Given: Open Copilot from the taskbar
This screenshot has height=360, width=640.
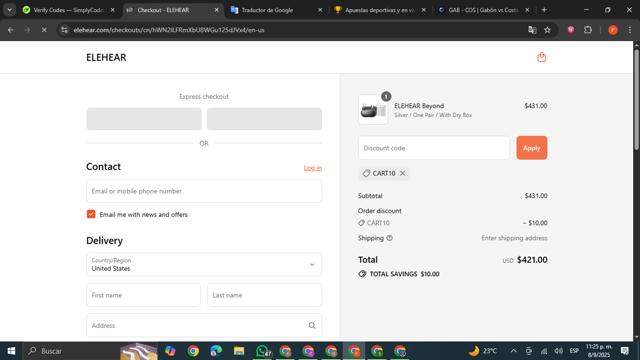Looking at the screenshot, I should [170, 351].
